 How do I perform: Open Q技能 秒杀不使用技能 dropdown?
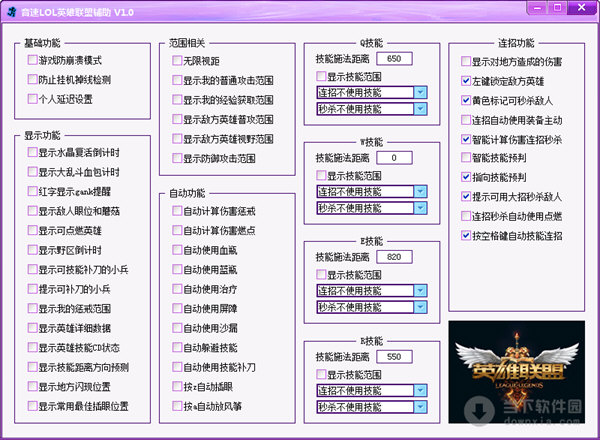pyautogui.click(x=420, y=109)
